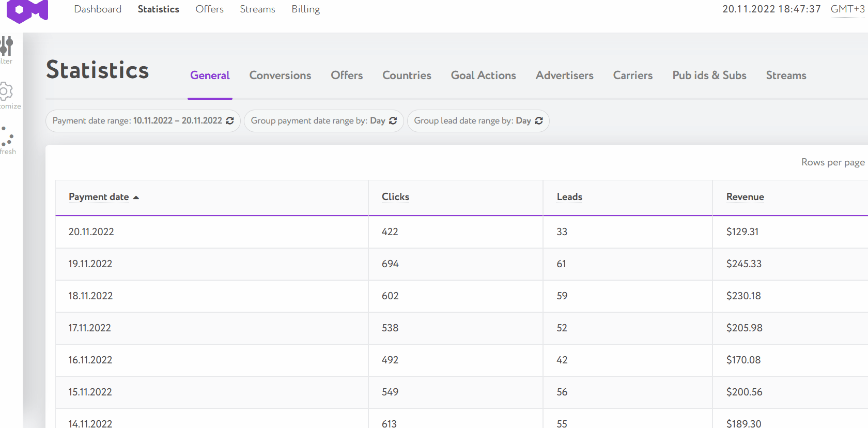Screen dimensions: 868x428
Task: Open Payment date range filter chip
Action: 137,121
